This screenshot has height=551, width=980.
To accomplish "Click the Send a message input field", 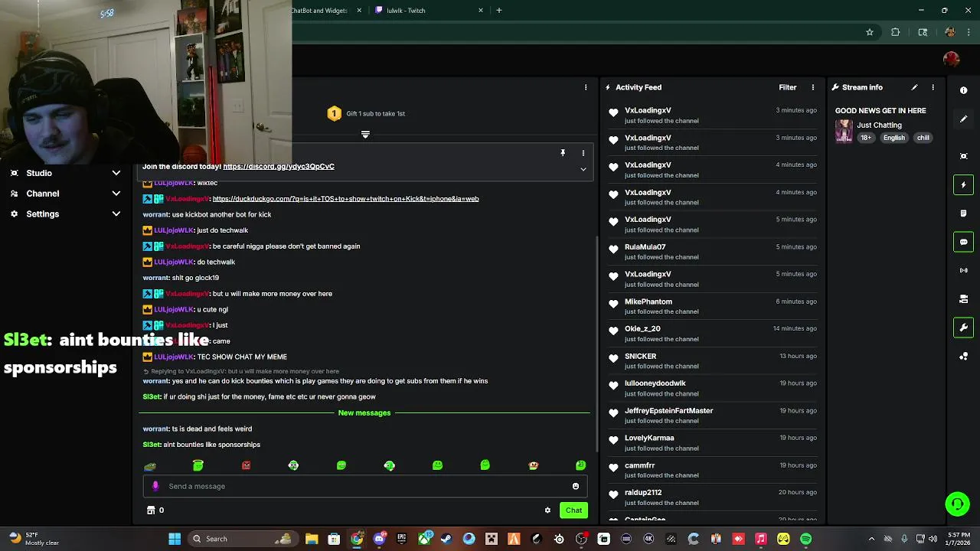I will click(365, 486).
